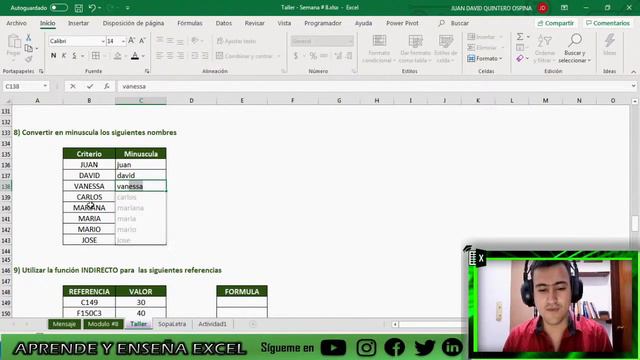Click the Clear eraser icon
Screen dimensions: 640x360
(x=520, y=59)
